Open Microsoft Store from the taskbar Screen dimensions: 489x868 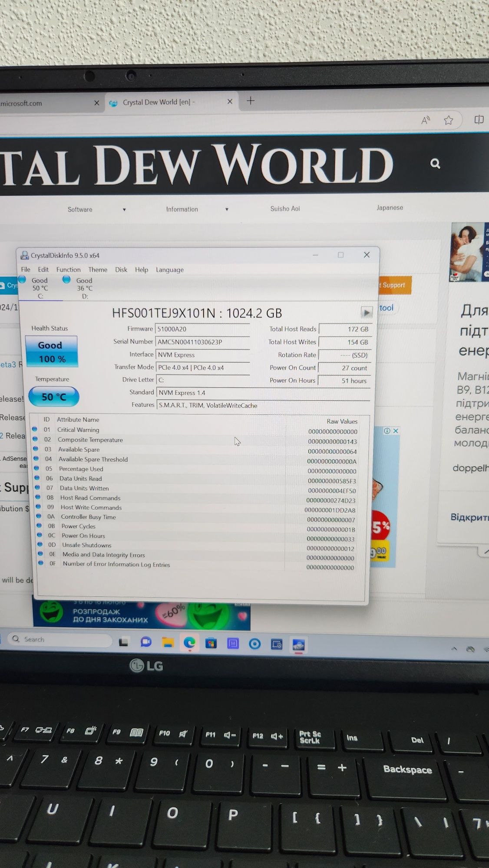pyautogui.click(x=211, y=643)
